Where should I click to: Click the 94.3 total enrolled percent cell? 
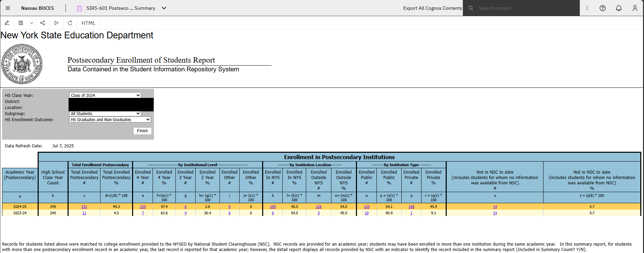[x=116, y=207]
